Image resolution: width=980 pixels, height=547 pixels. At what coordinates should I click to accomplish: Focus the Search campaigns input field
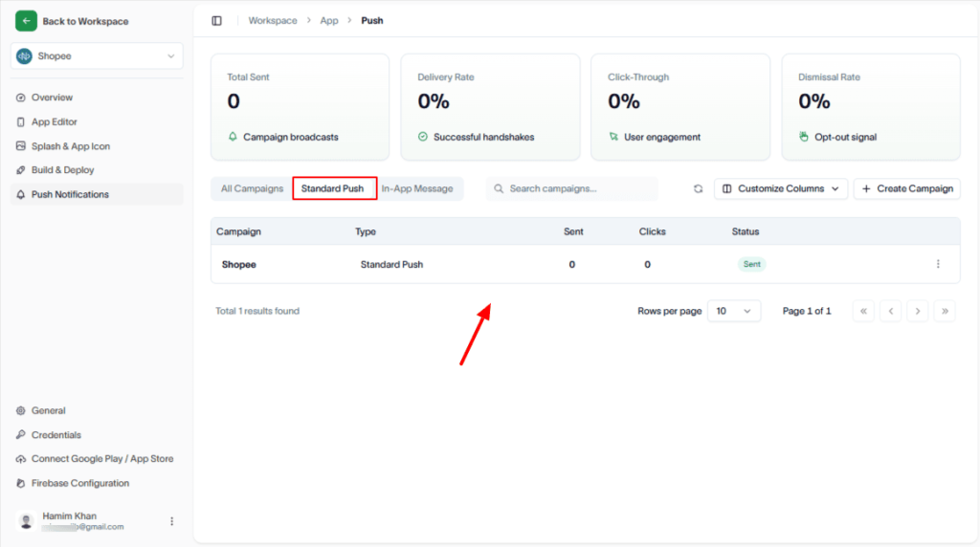coord(572,188)
